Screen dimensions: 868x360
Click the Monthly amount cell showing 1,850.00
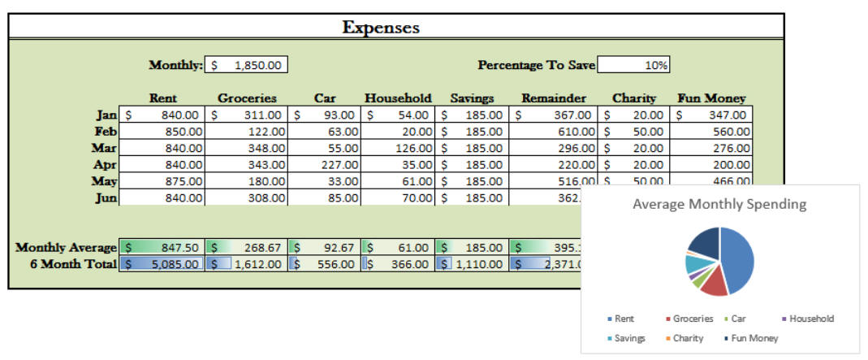[x=248, y=65]
